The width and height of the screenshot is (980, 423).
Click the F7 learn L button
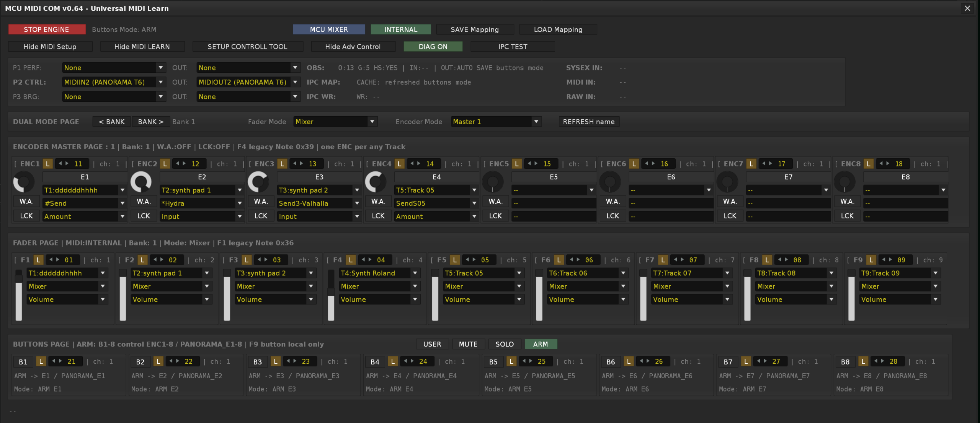(663, 260)
